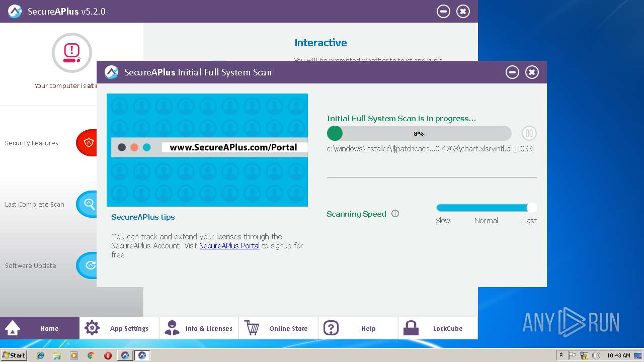Click the App Settings gear icon
The height and width of the screenshot is (362, 644).
[92, 328]
